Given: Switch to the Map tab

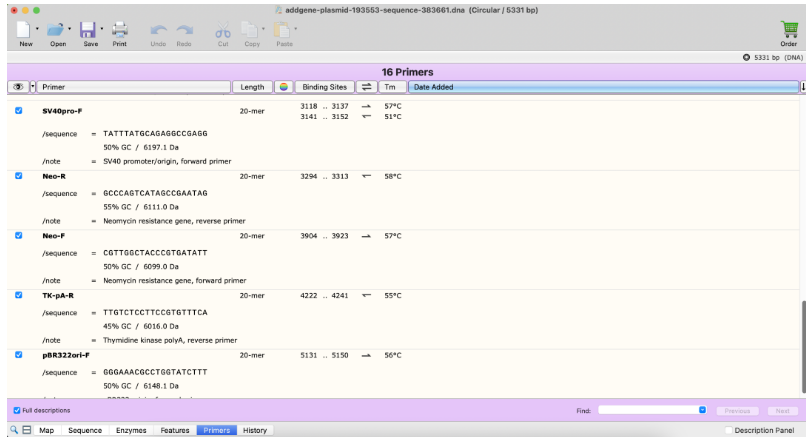Looking at the screenshot, I should 46,430.
